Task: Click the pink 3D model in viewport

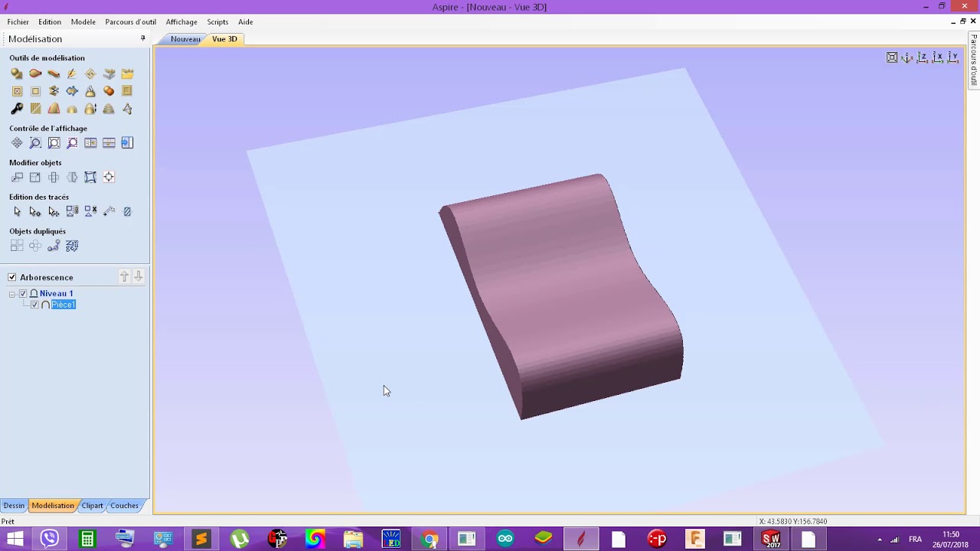Action: tap(563, 295)
